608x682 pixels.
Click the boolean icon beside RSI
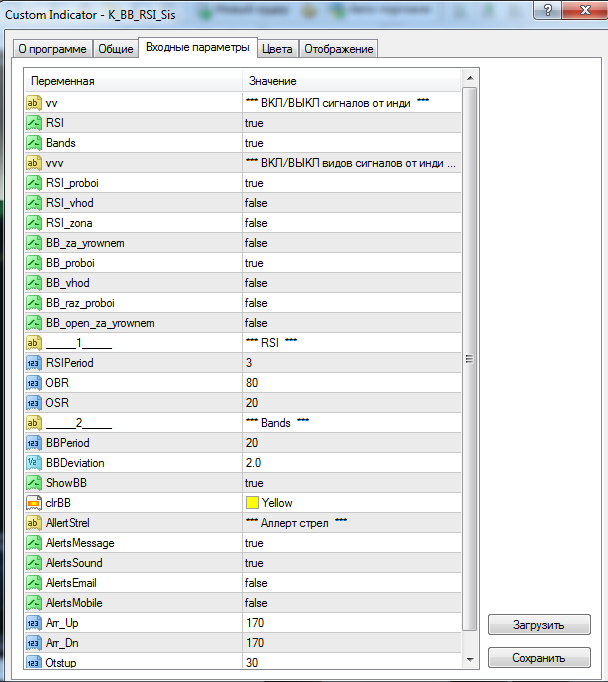click(x=34, y=123)
